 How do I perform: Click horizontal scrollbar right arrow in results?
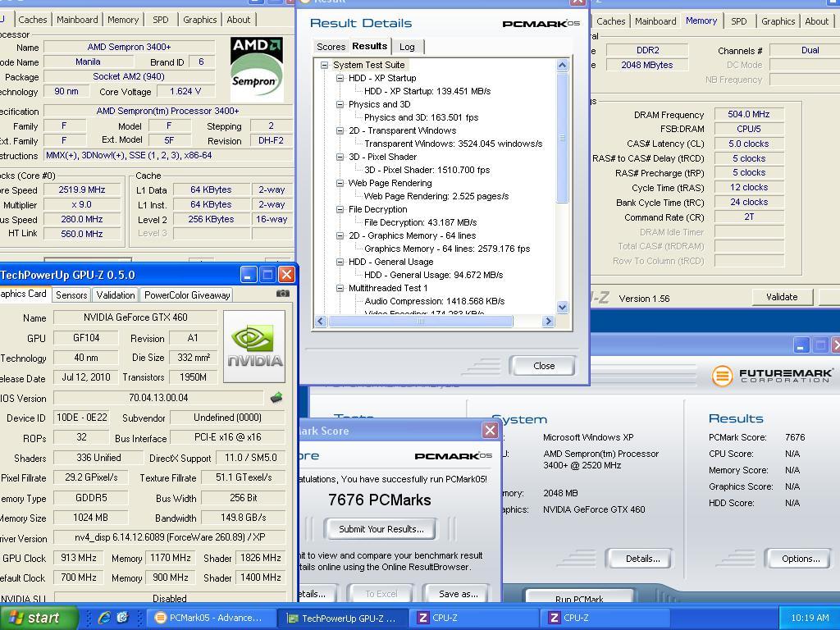tap(547, 322)
